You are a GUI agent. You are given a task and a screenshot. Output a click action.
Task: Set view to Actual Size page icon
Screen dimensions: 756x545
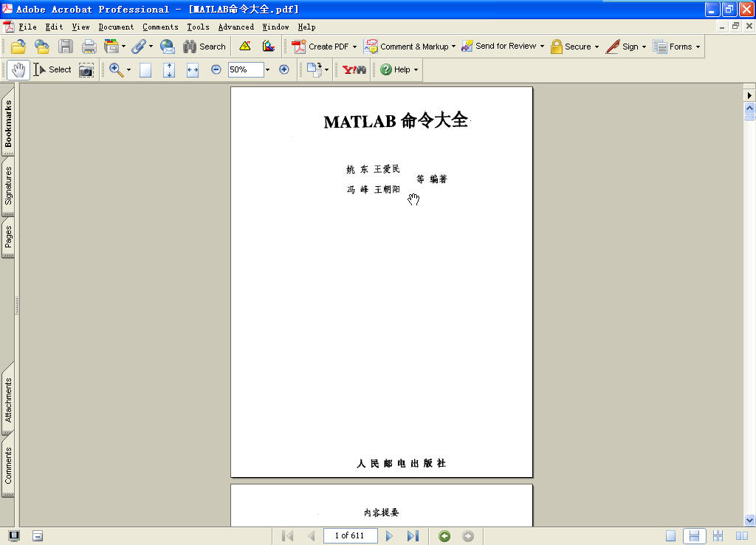pos(145,70)
